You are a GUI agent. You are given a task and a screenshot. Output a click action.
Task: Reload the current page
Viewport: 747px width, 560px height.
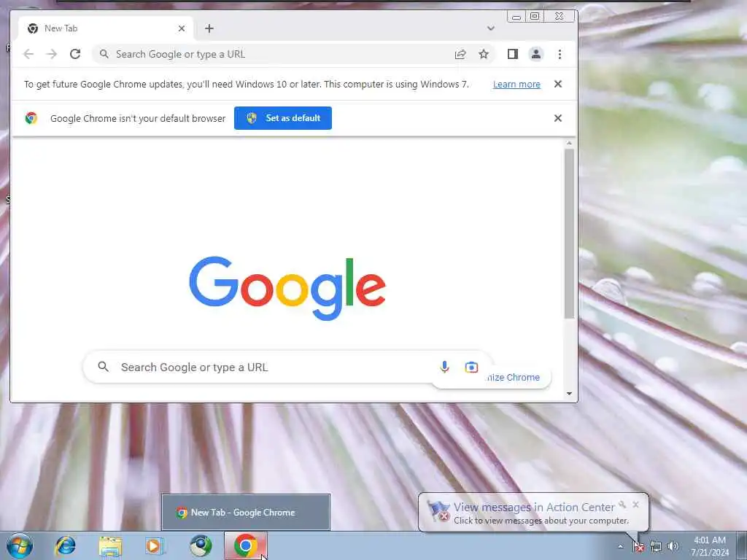[75, 54]
